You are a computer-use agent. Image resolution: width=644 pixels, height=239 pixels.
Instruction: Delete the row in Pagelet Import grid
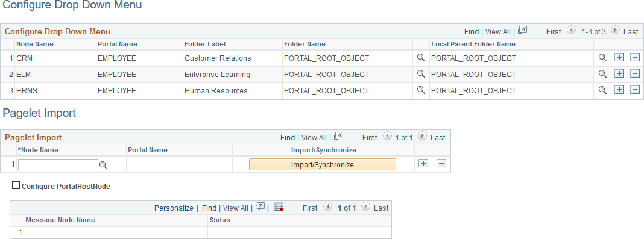[441, 164]
